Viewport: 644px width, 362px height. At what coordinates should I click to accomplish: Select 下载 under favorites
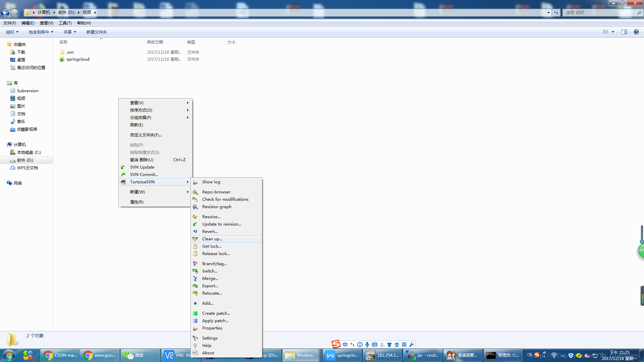click(21, 52)
